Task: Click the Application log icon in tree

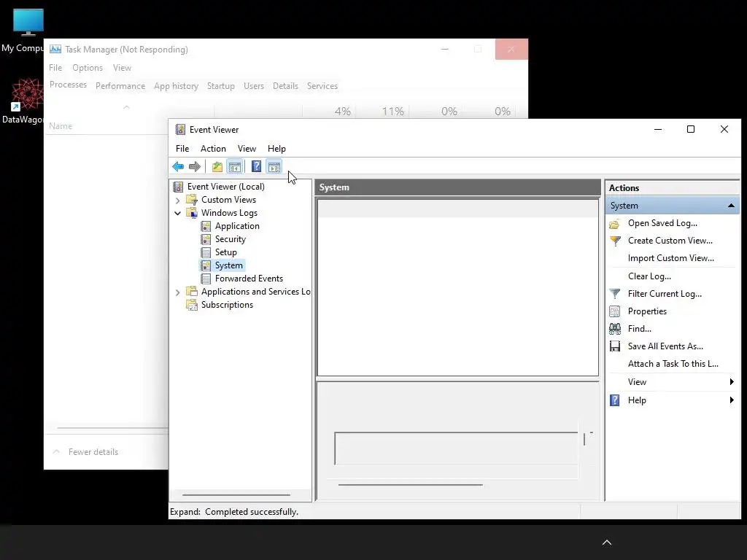Action: (206, 226)
